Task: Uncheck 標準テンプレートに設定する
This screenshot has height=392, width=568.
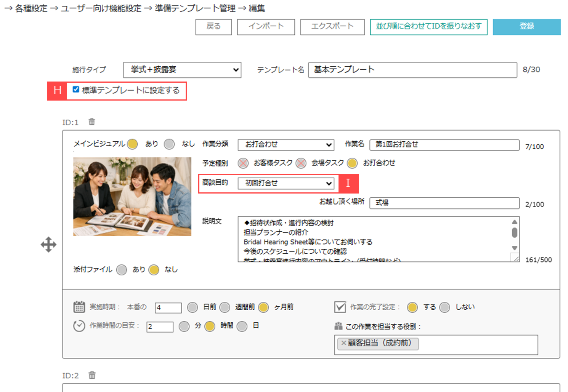Action: pyautogui.click(x=75, y=90)
